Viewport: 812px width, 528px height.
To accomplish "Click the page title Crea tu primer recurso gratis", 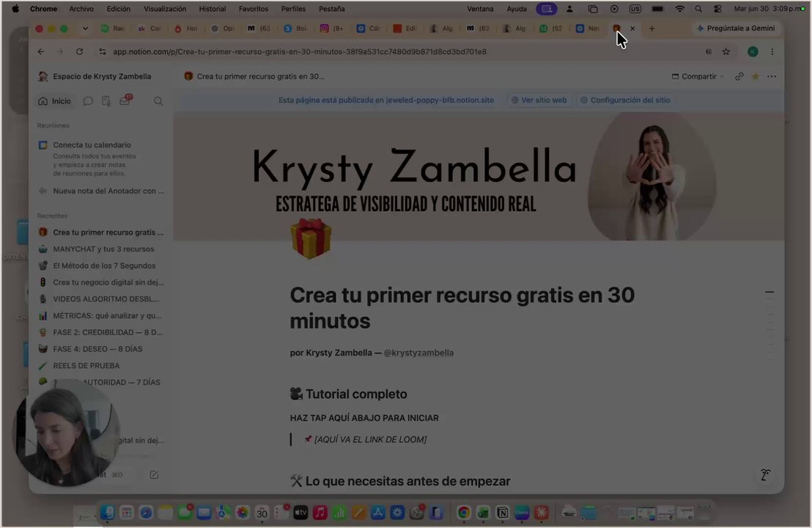I will (462, 308).
